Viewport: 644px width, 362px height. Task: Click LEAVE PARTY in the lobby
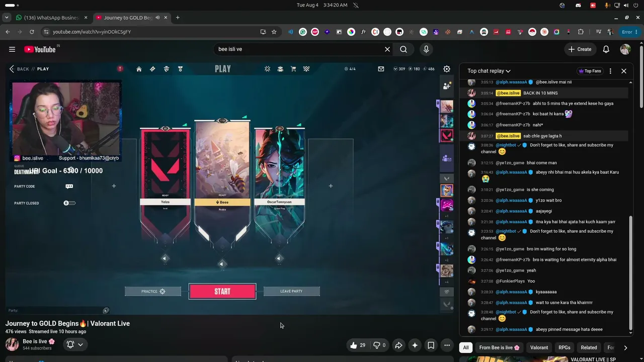tap(292, 291)
